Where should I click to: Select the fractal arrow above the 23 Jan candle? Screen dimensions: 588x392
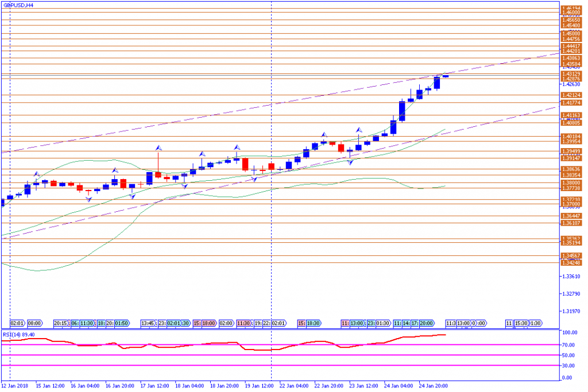[x=359, y=130]
